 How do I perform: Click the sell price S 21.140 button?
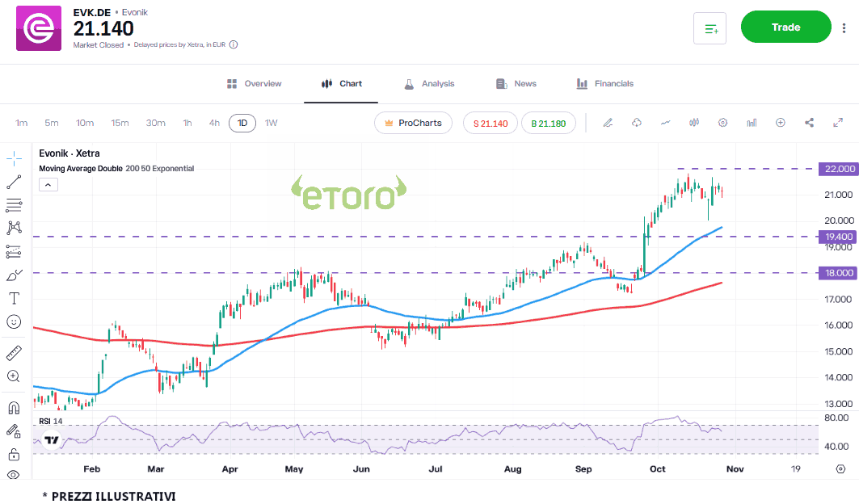491,123
